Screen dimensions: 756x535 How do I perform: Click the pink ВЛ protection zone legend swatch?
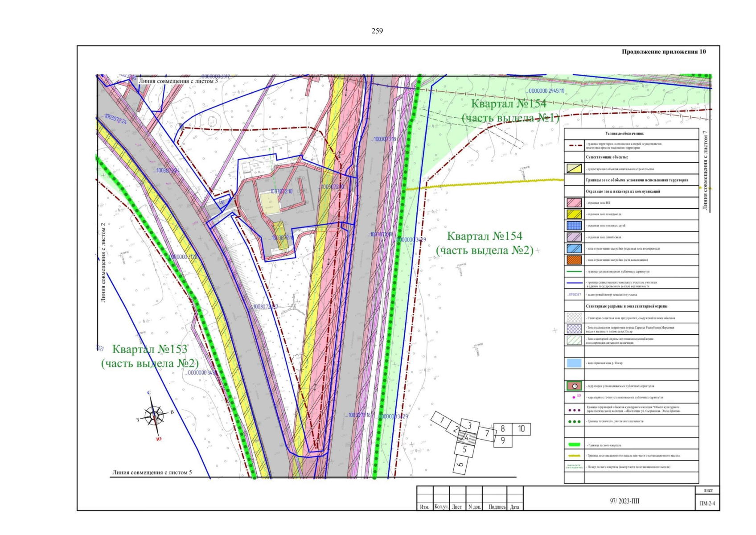pos(574,202)
